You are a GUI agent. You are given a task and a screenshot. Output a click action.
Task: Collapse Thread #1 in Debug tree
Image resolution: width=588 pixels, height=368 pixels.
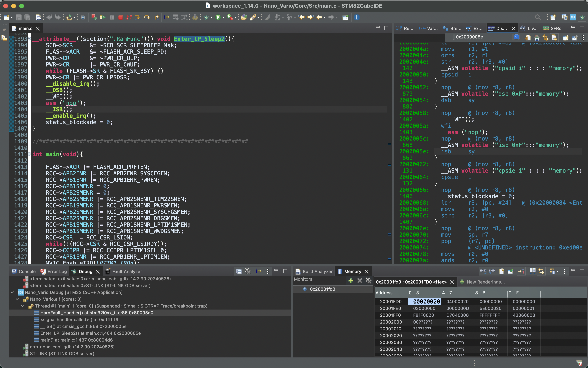click(x=23, y=306)
